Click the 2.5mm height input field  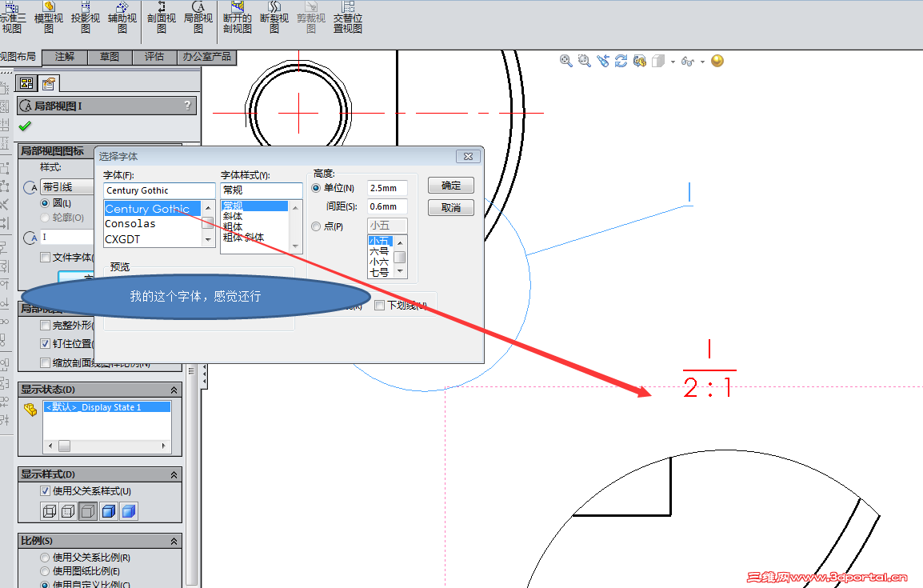[x=387, y=188]
